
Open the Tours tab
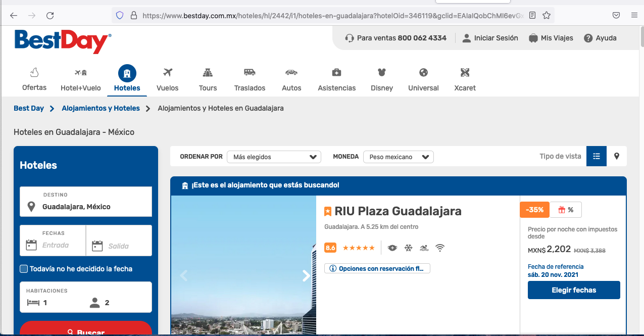[208, 79]
